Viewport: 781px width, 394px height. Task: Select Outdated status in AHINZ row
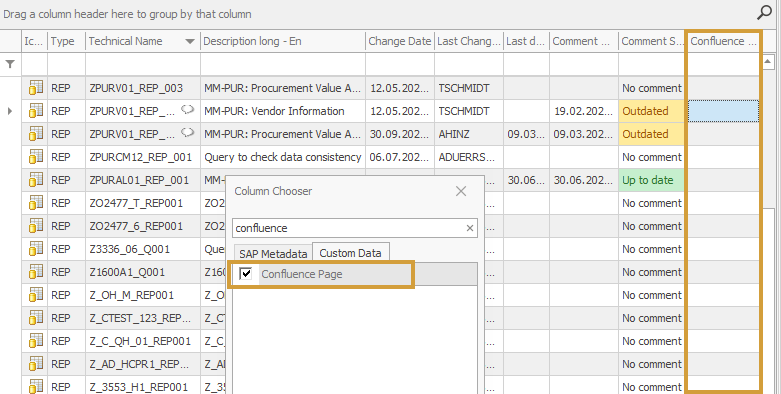[651, 134]
